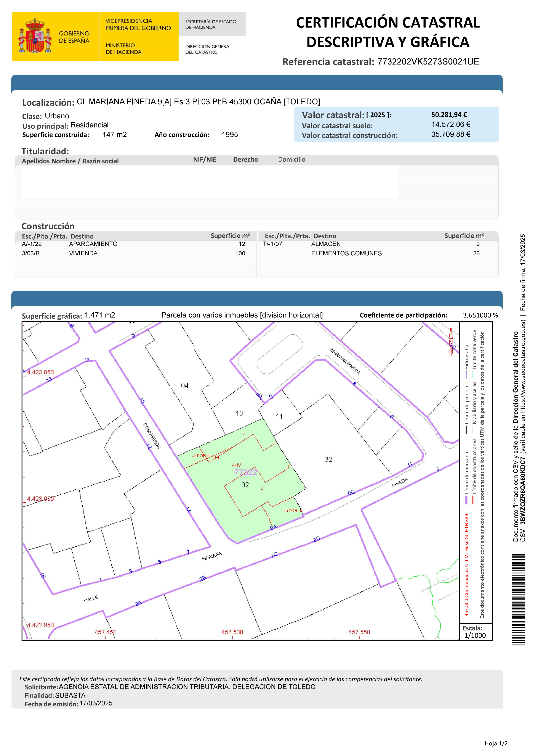The image size is (535, 756).
Task: Click the barcode at the right margin
Action: (x=519, y=600)
